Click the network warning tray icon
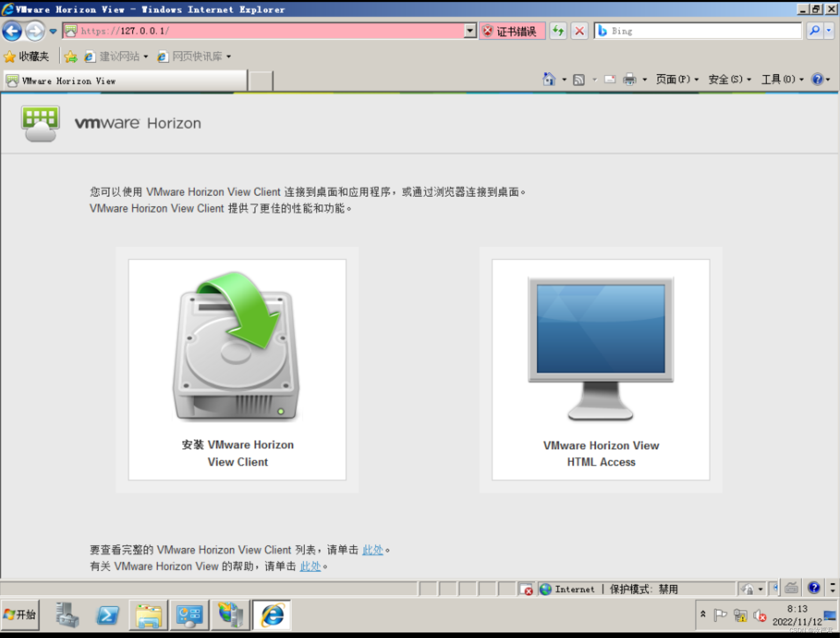 (740, 615)
